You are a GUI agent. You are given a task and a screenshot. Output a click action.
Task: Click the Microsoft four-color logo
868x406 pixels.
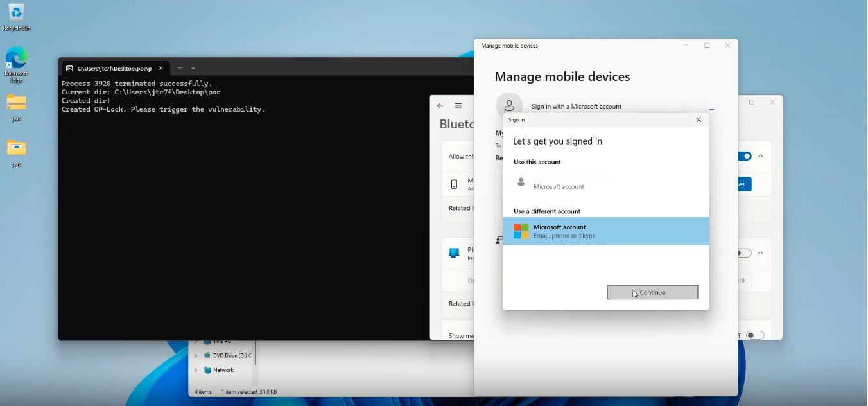pos(521,231)
